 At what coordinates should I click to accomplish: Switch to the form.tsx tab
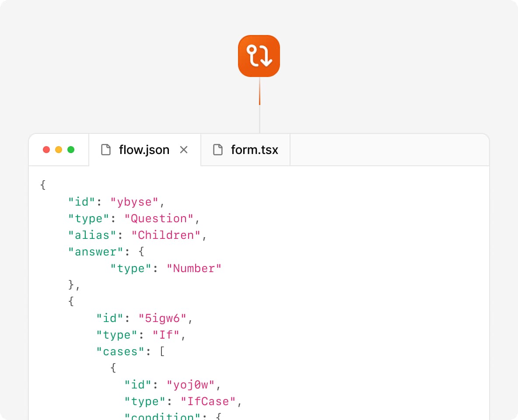tap(254, 150)
